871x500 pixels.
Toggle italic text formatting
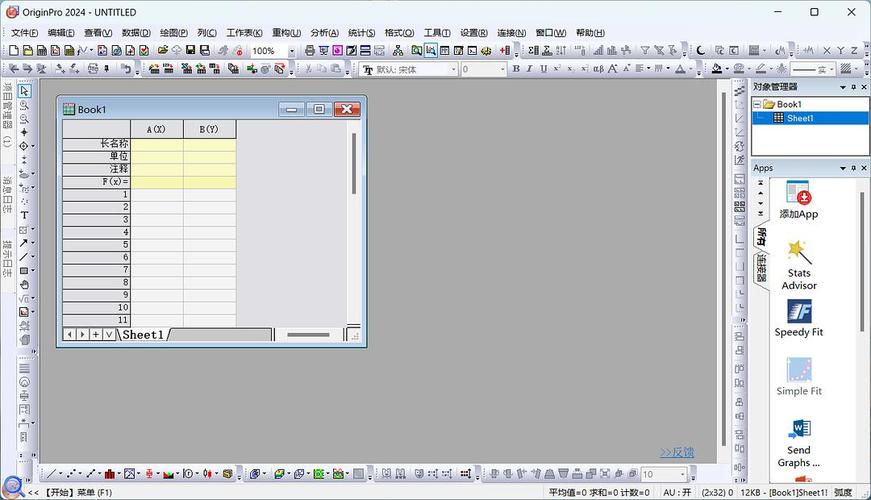(529, 69)
